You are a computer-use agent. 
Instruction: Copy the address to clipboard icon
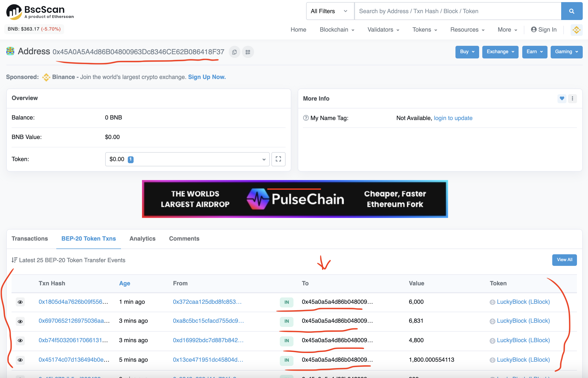tap(235, 52)
